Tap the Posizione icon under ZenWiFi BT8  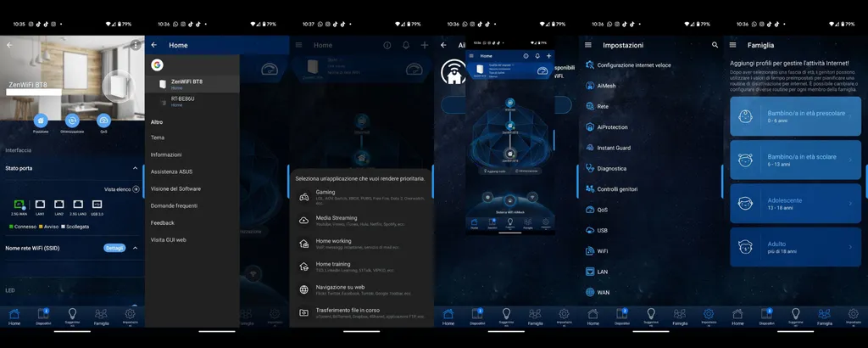click(41, 121)
